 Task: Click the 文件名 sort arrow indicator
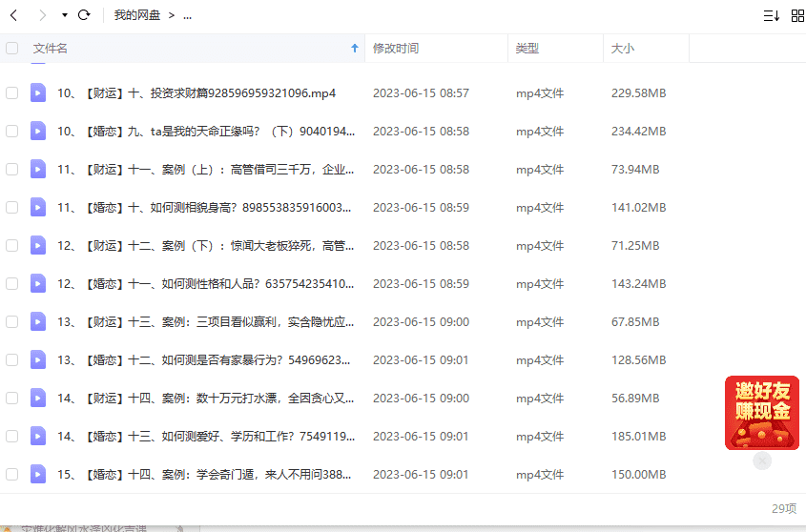pos(355,48)
